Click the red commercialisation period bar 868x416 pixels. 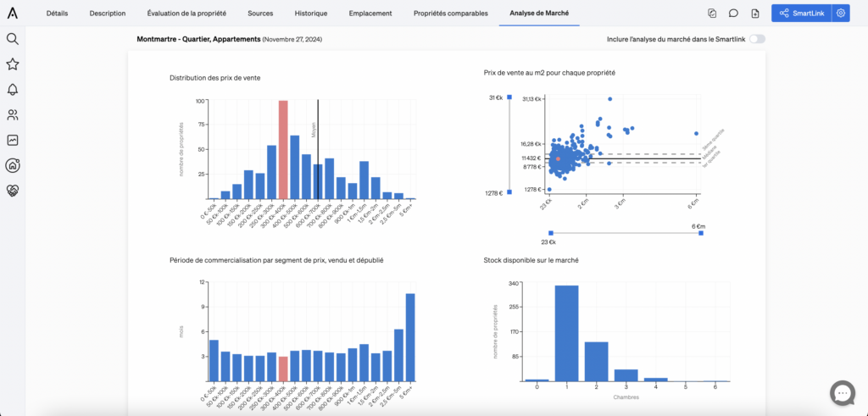[x=283, y=369]
